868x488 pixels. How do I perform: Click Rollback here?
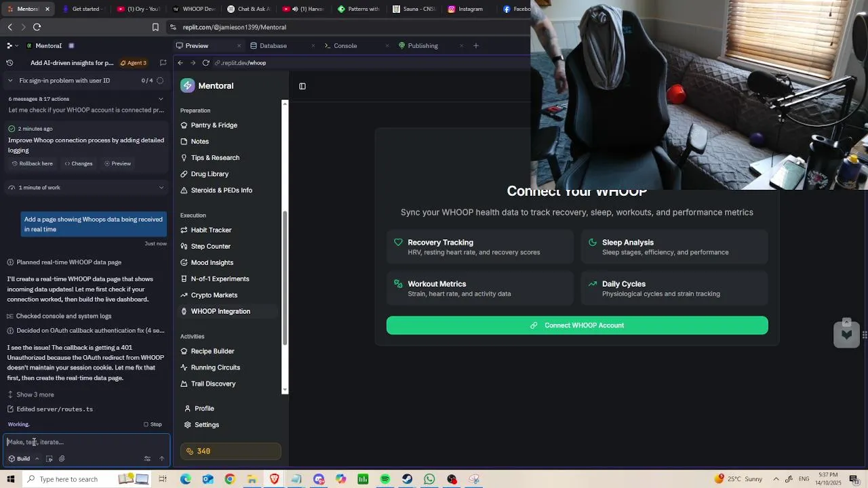[32, 163]
